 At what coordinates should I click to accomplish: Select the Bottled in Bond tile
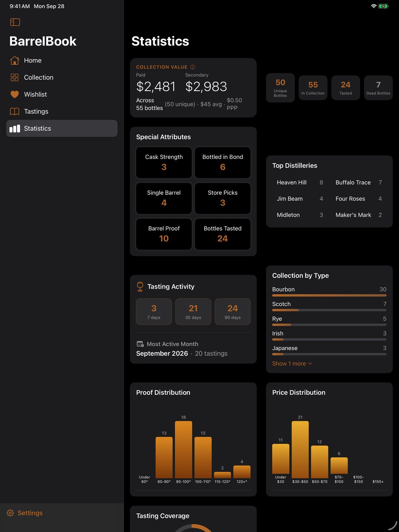[223, 162]
